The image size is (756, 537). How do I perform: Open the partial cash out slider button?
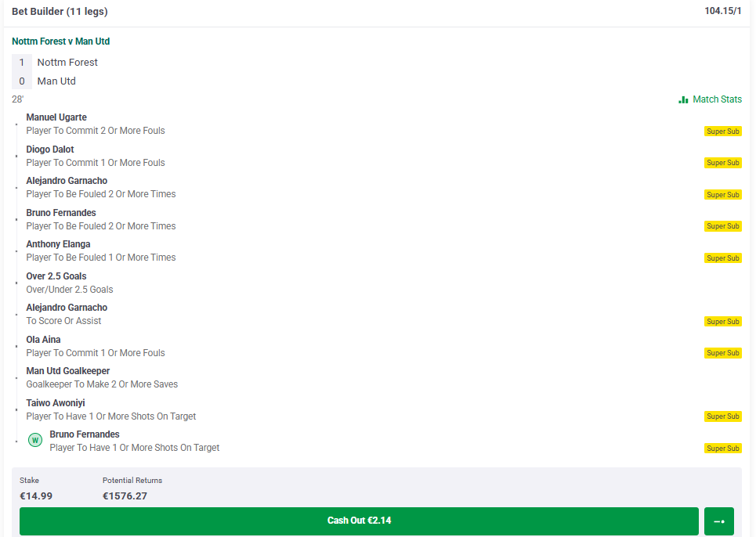coord(718,521)
